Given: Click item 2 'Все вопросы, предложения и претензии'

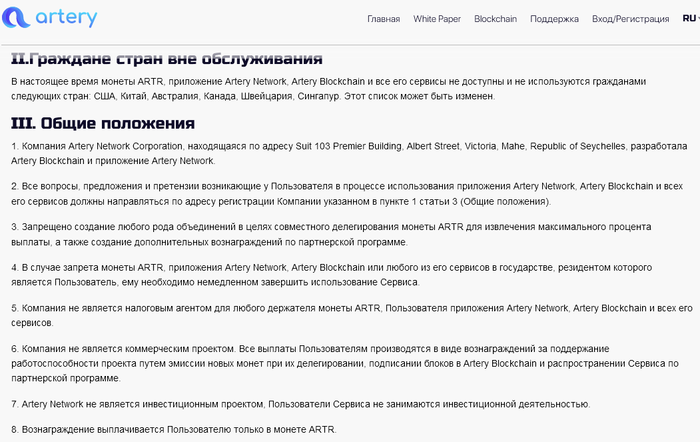Looking at the screenshot, I should 347,194.
